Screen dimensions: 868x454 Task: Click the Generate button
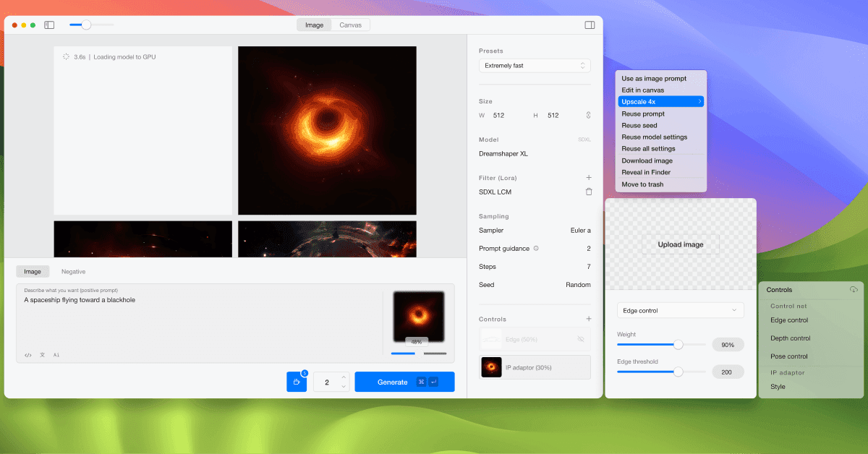(x=404, y=382)
